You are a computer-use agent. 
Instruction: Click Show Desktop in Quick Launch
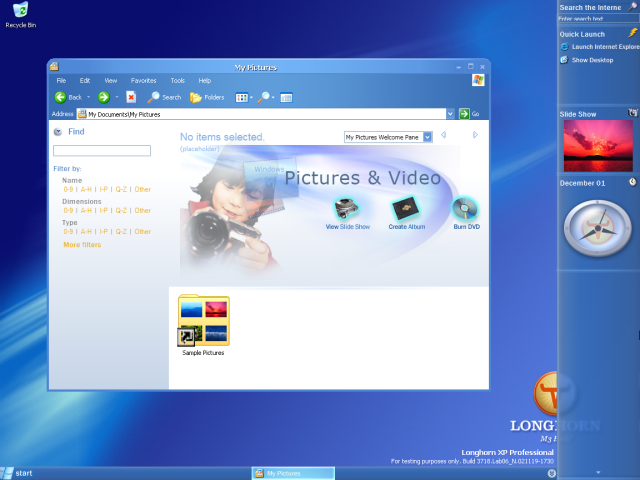coord(587,60)
